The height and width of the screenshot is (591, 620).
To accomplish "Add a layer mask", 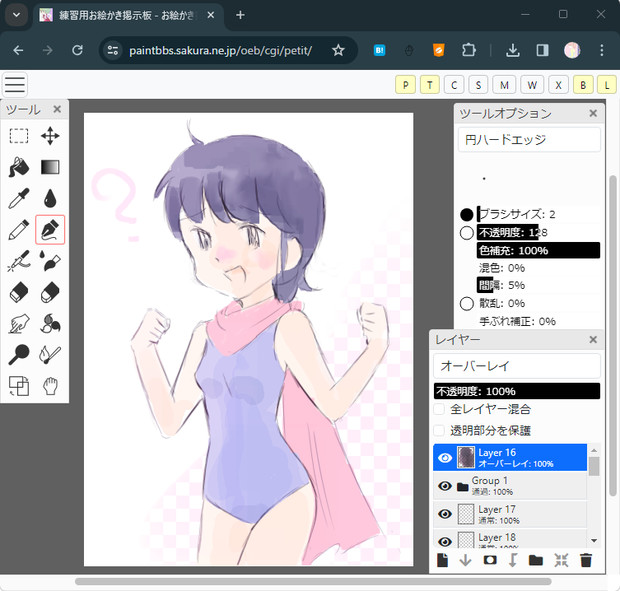I will [490, 560].
